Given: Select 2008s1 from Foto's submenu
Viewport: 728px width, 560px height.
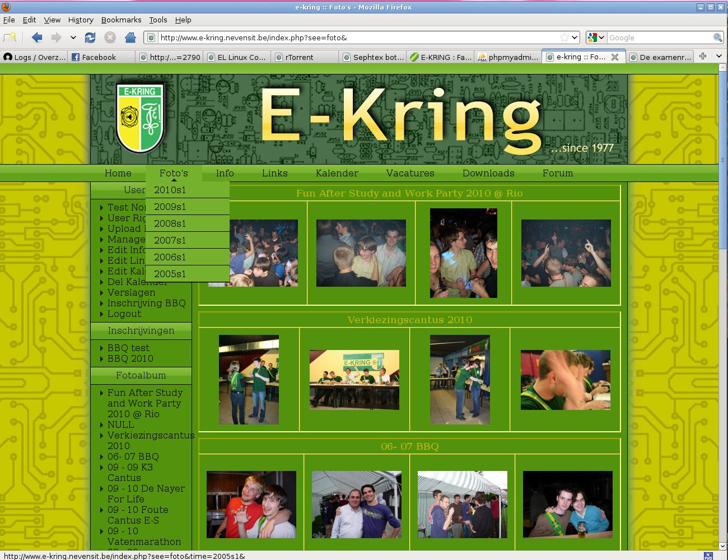Looking at the screenshot, I should [x=170, y=223].
